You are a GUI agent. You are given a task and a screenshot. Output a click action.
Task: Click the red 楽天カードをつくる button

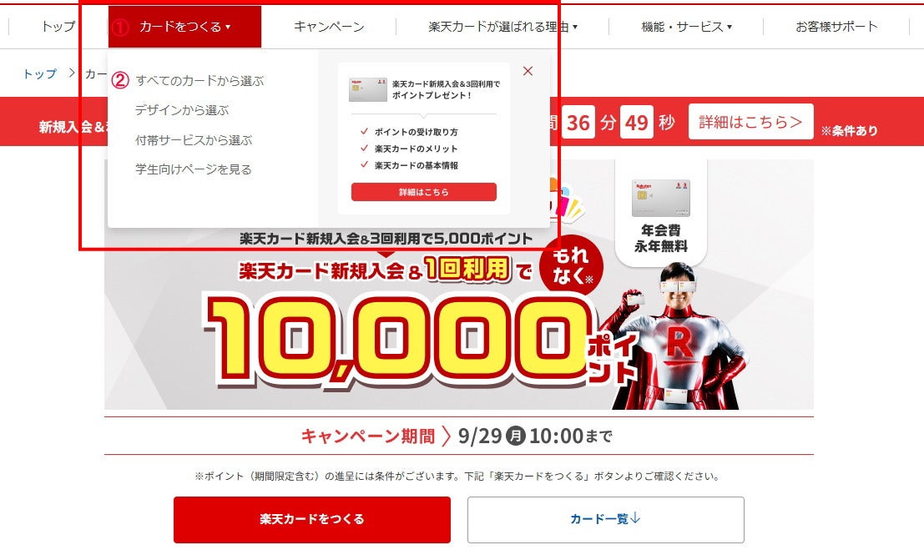coord(311,519)
